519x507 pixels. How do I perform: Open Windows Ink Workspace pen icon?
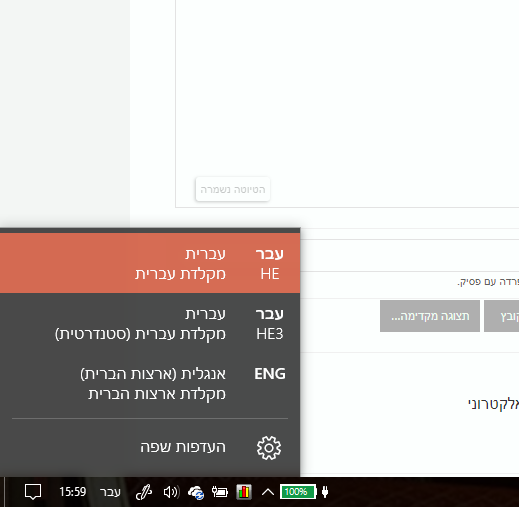coord(144,492)
